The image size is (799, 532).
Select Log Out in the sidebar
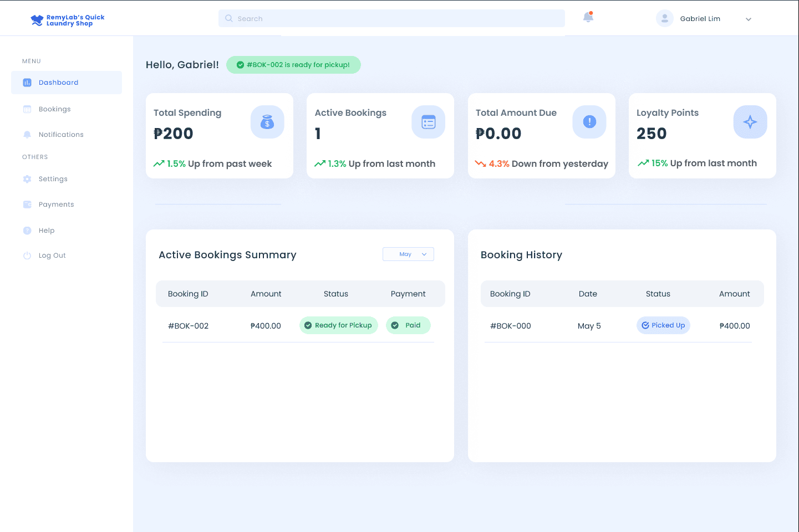click(x=52, y=255)
